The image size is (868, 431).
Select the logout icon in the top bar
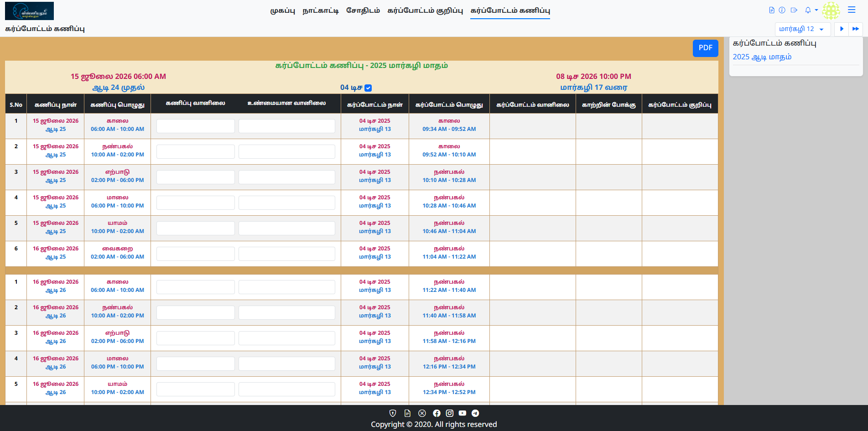794,10
